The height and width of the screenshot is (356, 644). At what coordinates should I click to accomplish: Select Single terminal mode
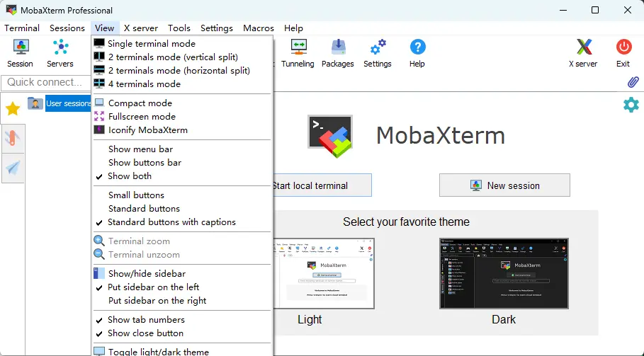182,43
